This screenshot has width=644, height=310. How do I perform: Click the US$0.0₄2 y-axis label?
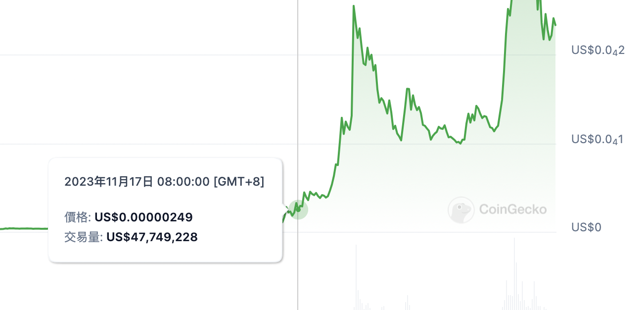pos(598,50)
